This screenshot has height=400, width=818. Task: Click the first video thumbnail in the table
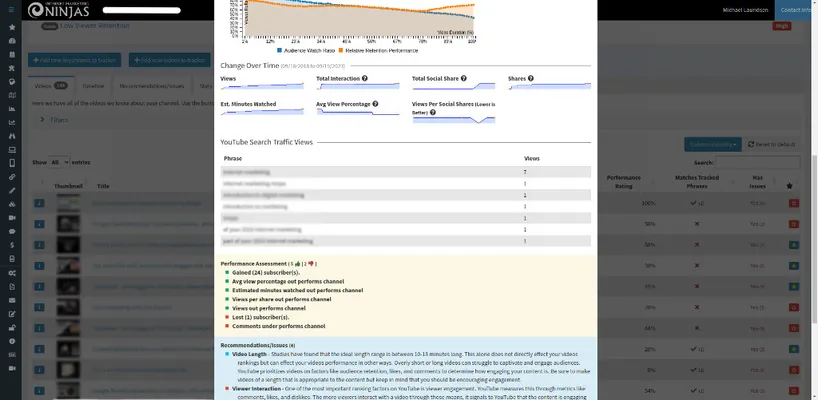[68, 204]
